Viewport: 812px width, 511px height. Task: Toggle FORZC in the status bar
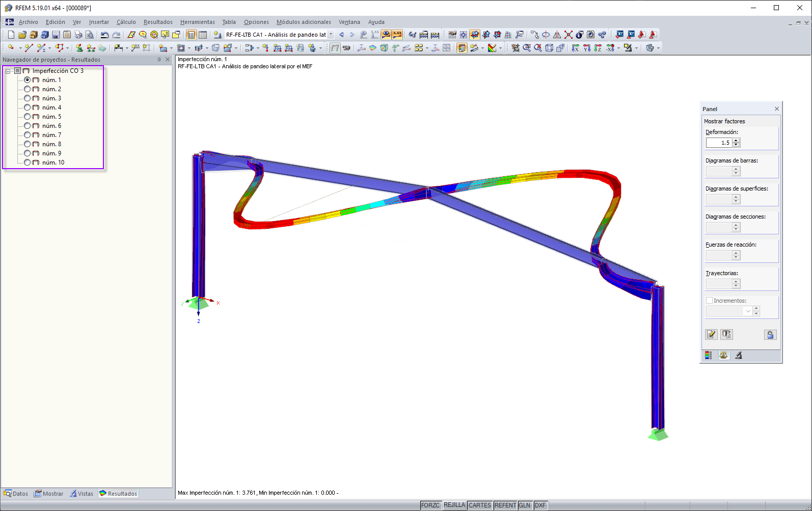(430, 505)
